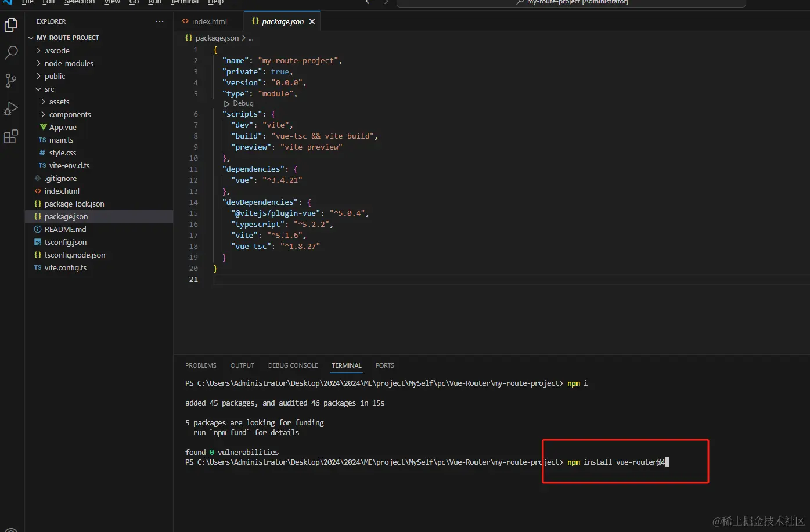Click the braces icon beside package-lock.json
Viewport: 810px width, 532px height.
click(x=38, y=204)
